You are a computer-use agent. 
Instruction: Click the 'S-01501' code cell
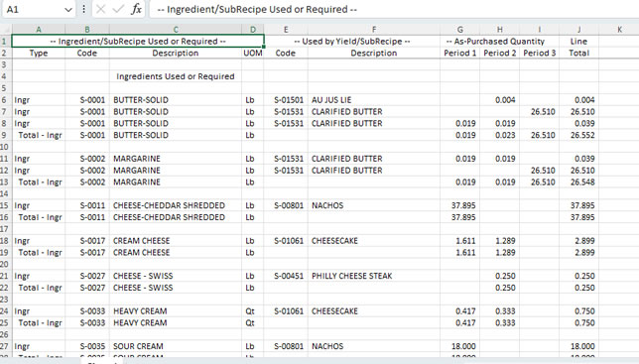(x=286, y=100)
